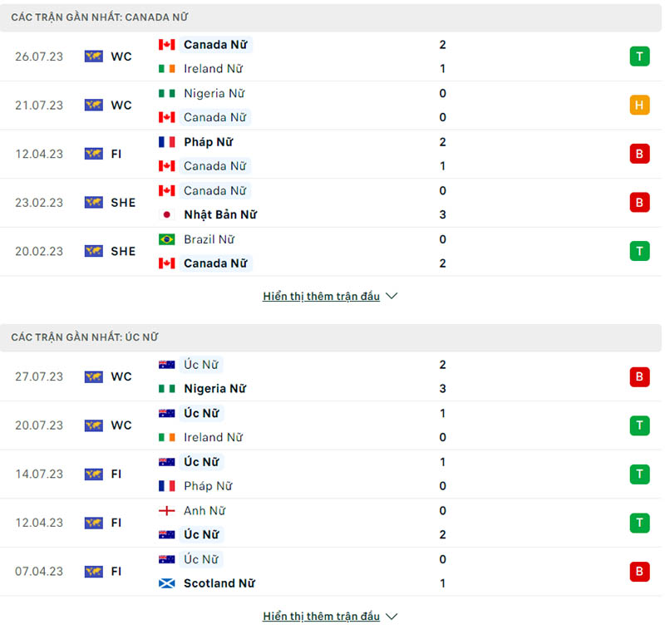Click the Úc Nữ team name in the 20.07.23 row
The height and width of the screenshot is (644, 665).
[201, 413]
